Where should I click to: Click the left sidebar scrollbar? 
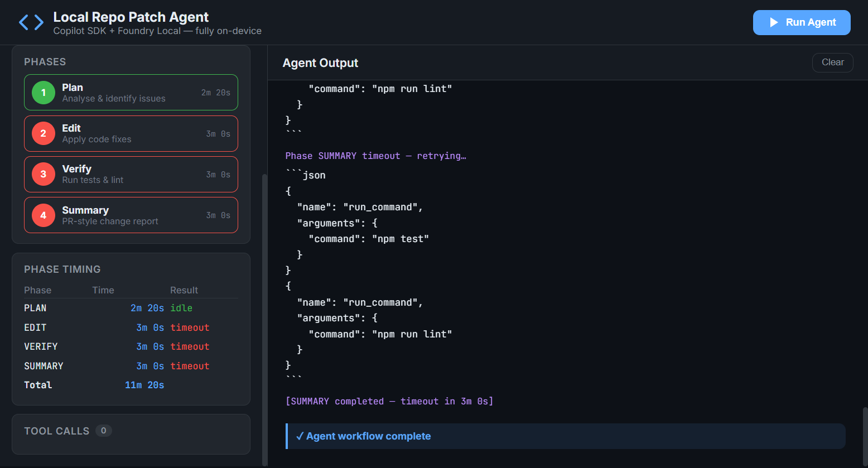point(264,318)
